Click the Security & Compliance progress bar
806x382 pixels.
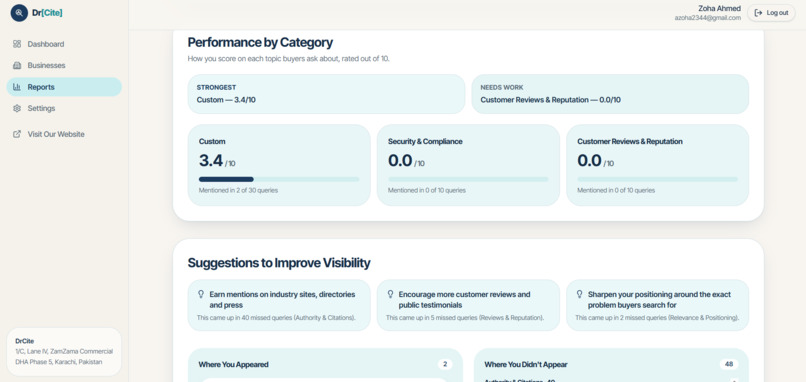coord(468,179)
